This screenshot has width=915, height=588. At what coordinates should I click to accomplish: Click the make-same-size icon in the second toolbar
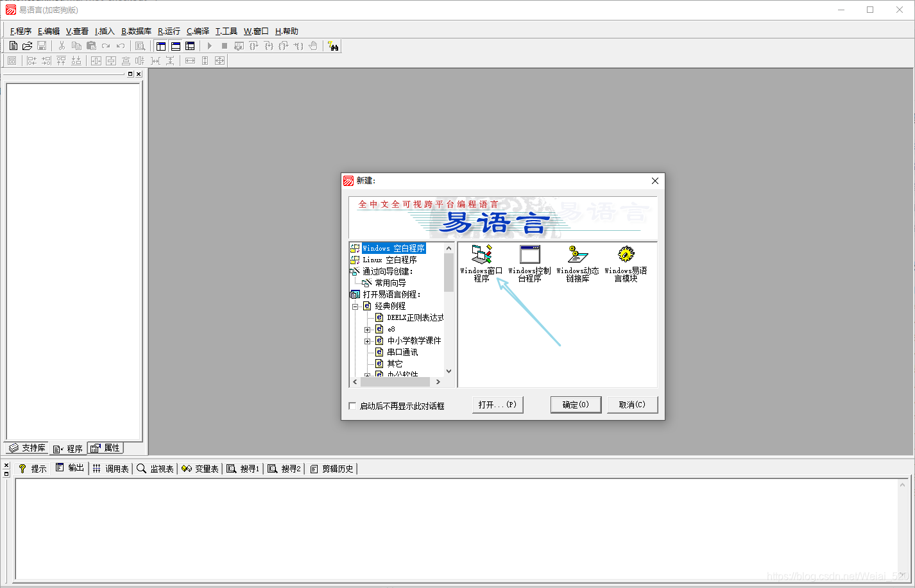[x=219, y=60]
